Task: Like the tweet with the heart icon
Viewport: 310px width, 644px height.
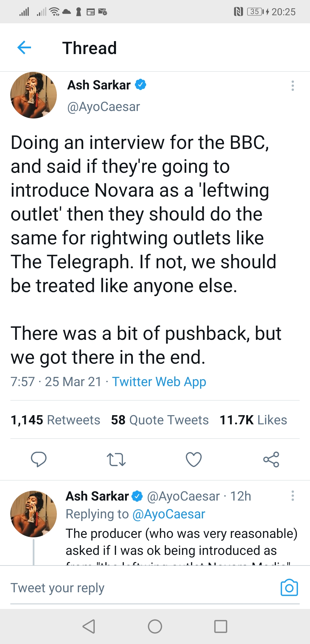Action: [194, 459]
